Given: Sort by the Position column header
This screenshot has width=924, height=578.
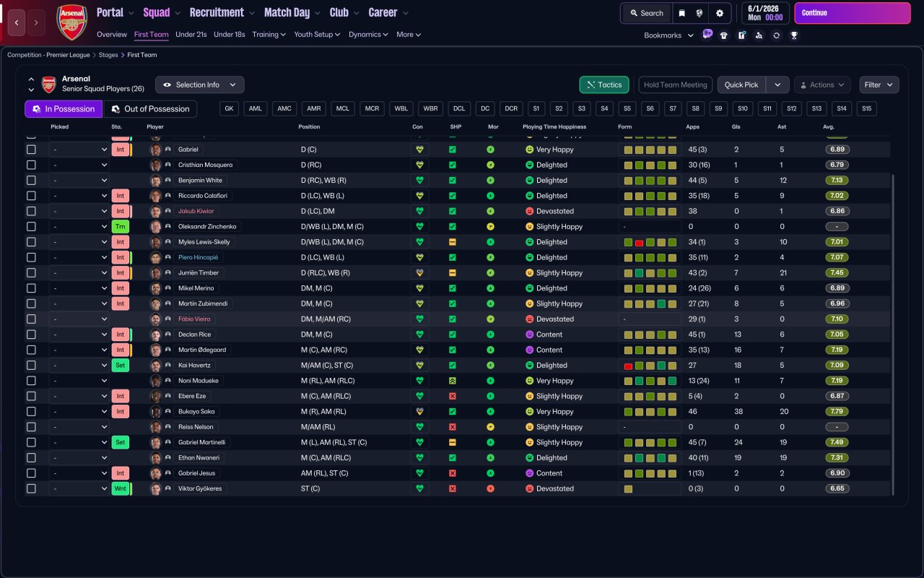Looking at the screenshot, I should (x=309, y=127).
